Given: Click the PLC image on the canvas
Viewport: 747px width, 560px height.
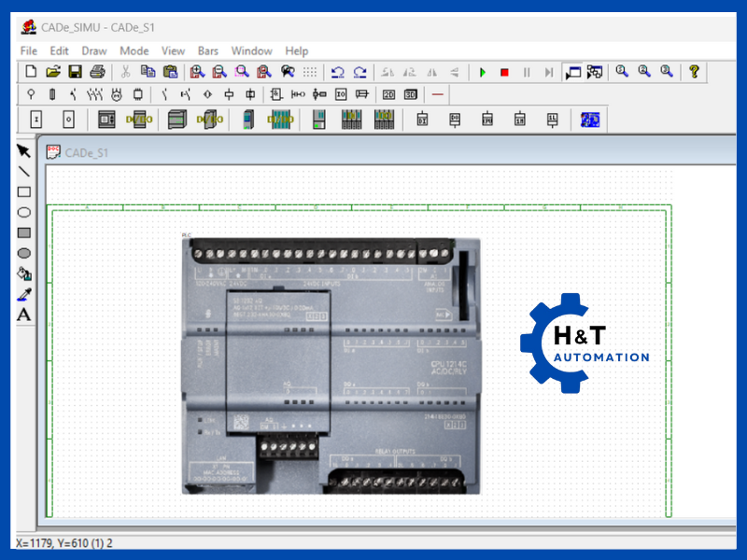Looking at the screenshot, I should [331, 365].
